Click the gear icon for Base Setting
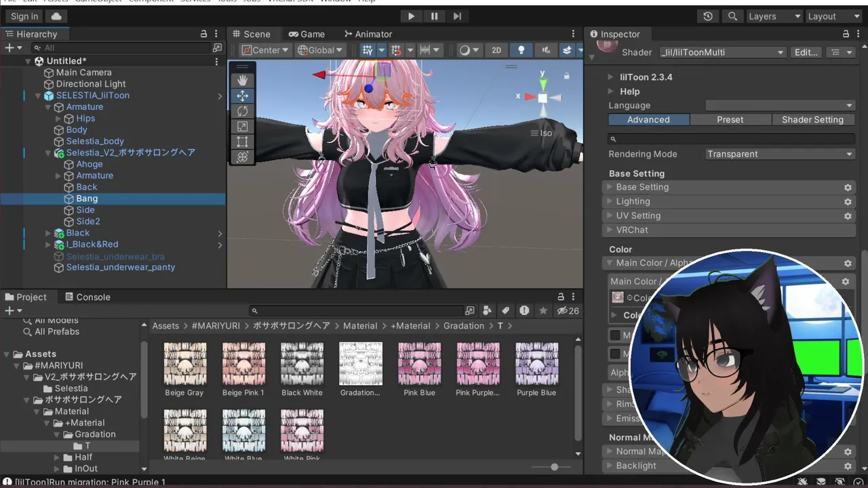Viewport: 868px width, 488px height. click(848, 187)
